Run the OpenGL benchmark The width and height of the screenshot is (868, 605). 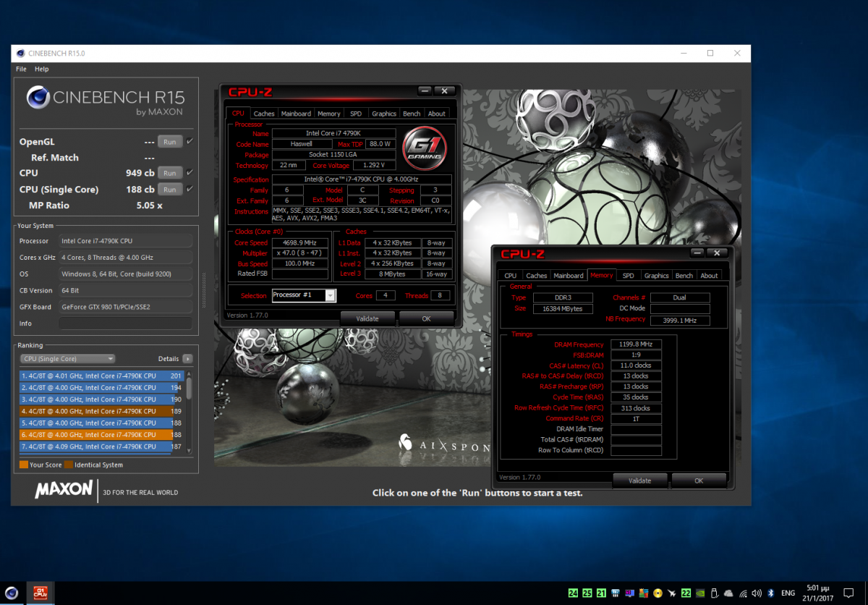click(170, 142)
